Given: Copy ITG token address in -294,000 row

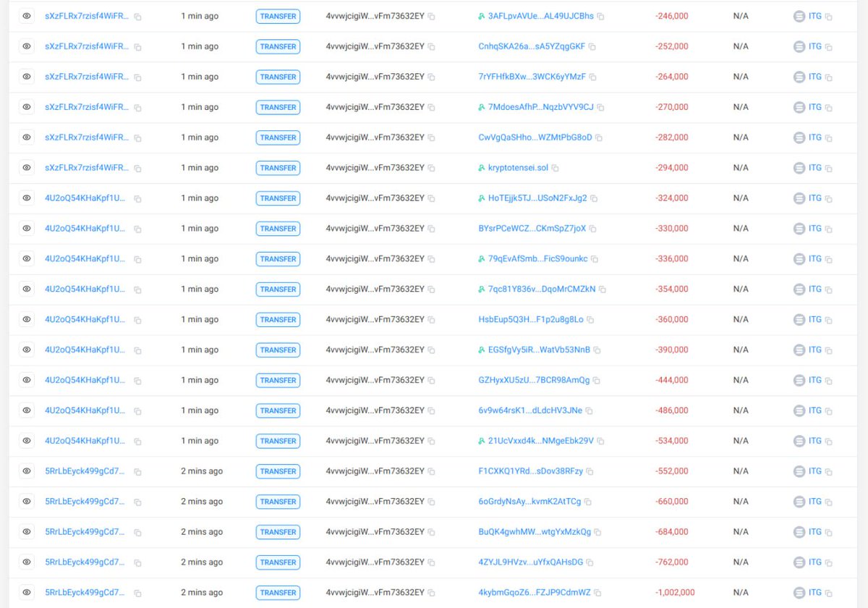Looking at the screenshot, I should coord(829,169).
